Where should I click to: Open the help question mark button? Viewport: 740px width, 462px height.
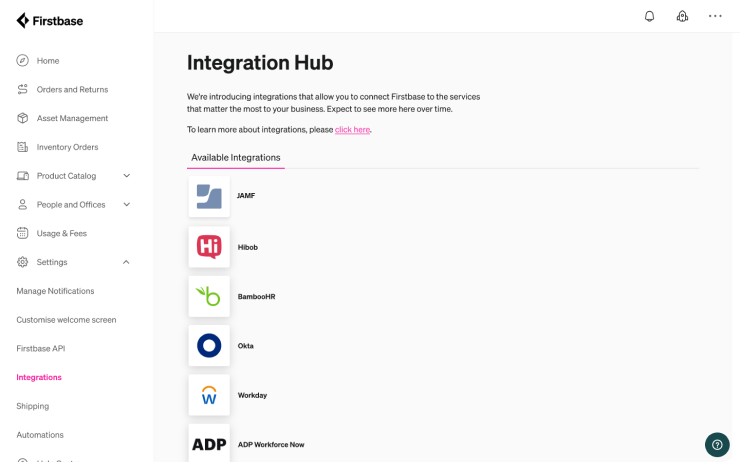click(717, 445)
